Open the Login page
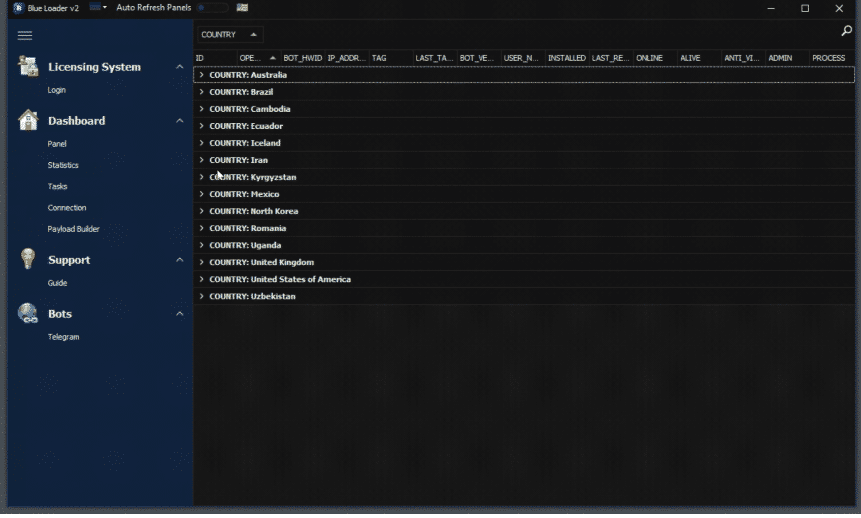 point(57,90)
